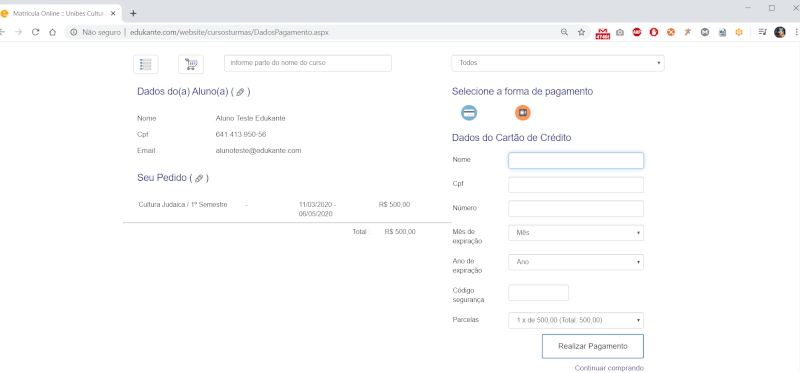Click the 'Continuar comprando' link
This screenshot has width=800, height=373.
click(x=609, y=368)
